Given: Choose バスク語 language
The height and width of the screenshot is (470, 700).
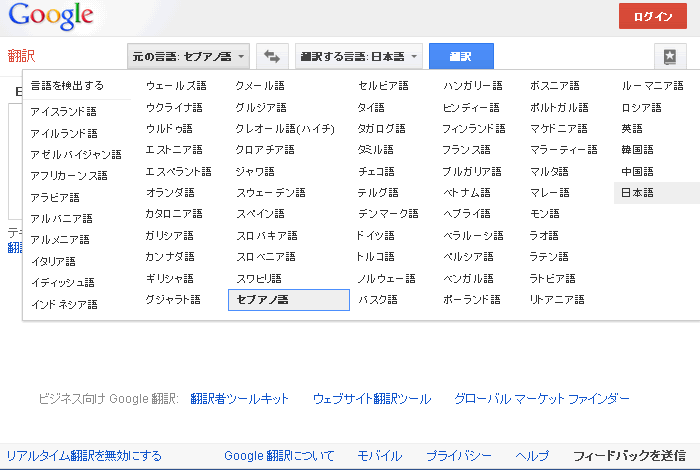Looking at the screenshot, I should click(378, 299).
